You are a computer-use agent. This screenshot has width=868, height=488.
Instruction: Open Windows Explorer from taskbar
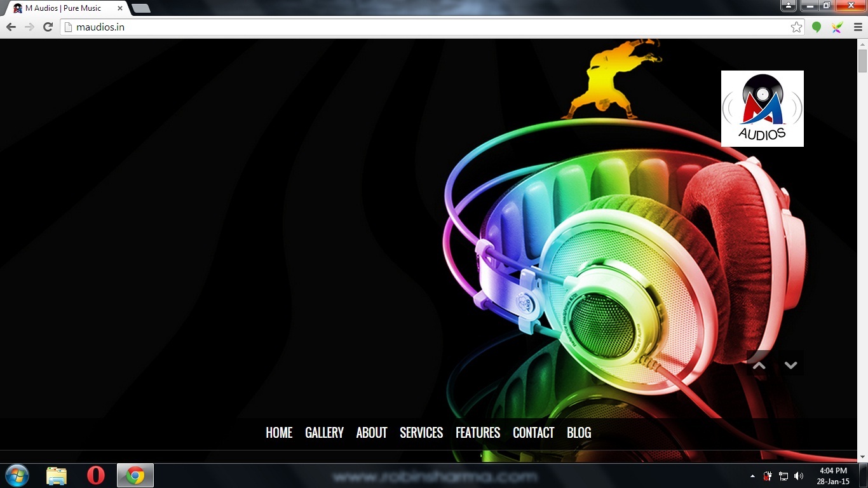pos(57,475)
